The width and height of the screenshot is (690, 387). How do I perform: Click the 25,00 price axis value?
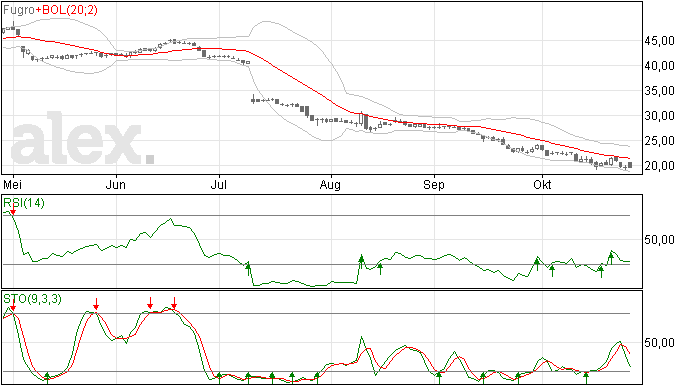pos(660,141)
